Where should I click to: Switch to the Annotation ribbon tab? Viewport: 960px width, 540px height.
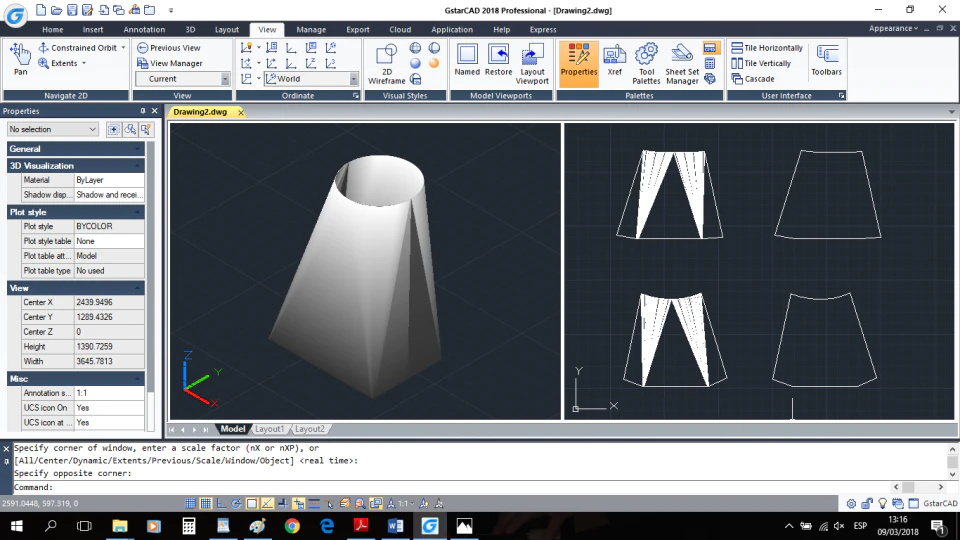(144, 29)
